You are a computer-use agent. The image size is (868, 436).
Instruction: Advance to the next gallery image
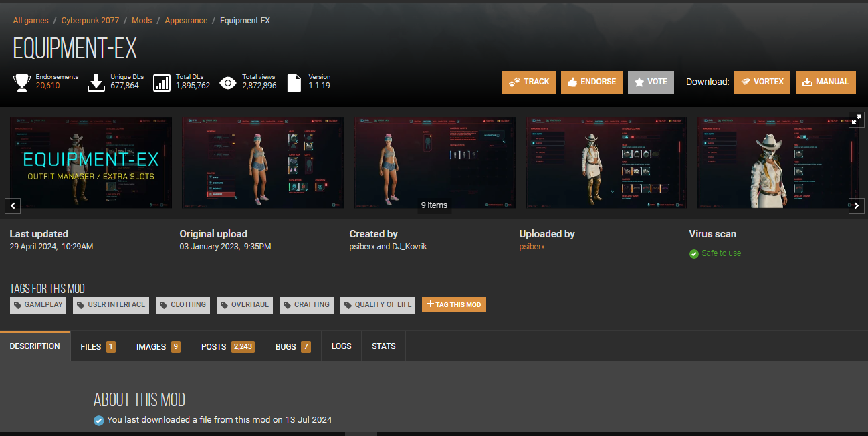coord(857,206)
